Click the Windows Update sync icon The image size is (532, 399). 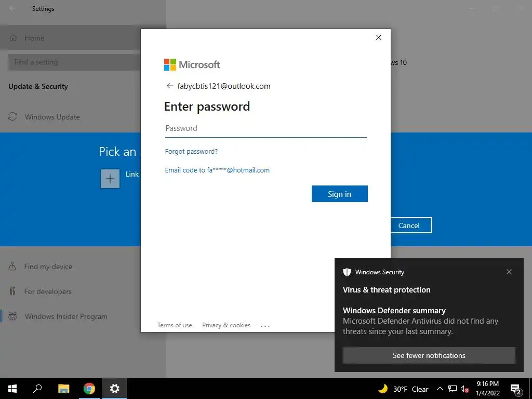point(12,117)
